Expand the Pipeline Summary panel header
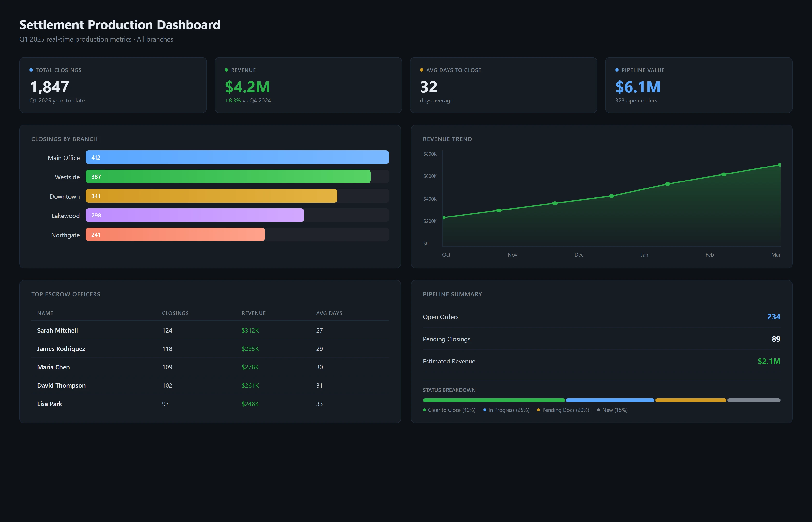This screenshot has height=522, width=812. [x=452, y=294]
